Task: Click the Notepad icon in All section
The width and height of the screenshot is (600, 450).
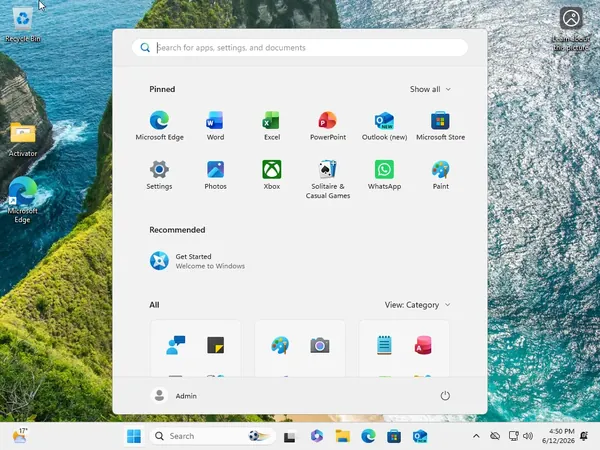Action: coord(384,345)
